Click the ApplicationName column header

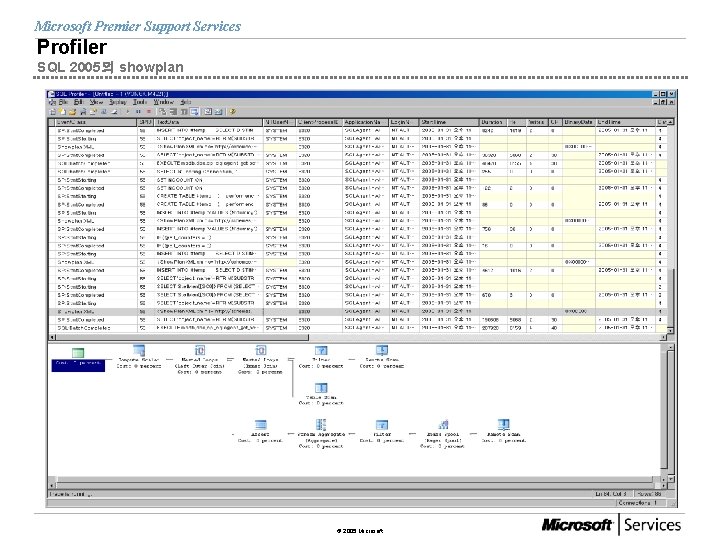click(366, 122)
